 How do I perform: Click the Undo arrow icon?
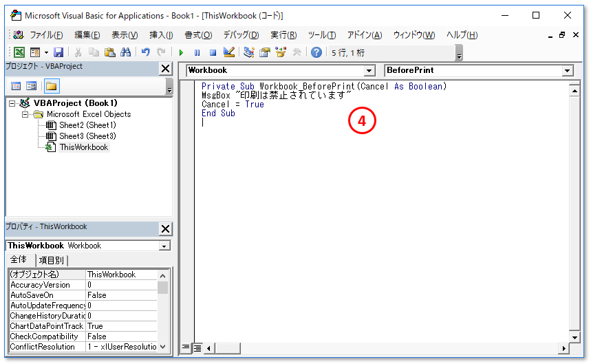(145, 52)
